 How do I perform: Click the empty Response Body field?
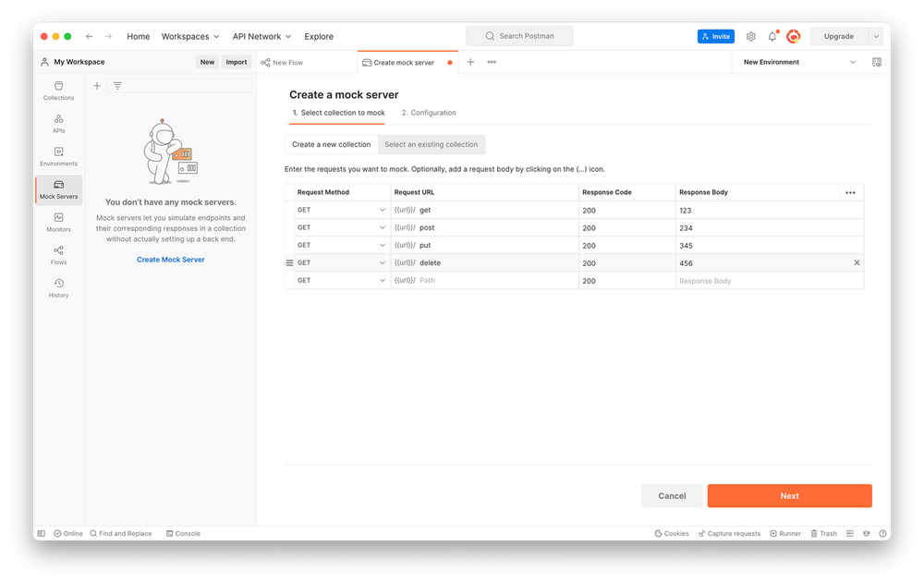(x=767, y=281)
